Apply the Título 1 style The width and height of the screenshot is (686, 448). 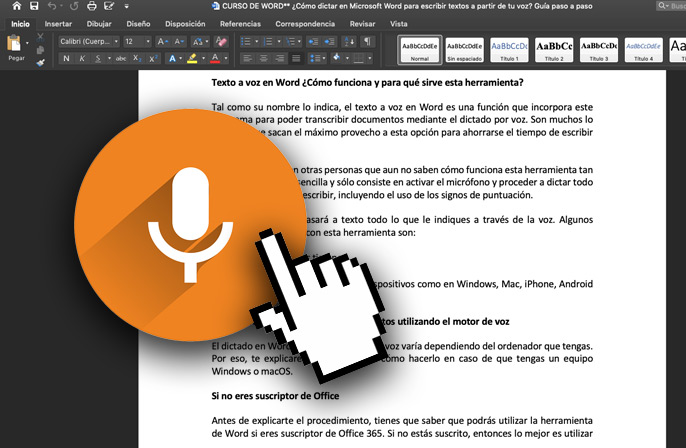tap(510, 48)
